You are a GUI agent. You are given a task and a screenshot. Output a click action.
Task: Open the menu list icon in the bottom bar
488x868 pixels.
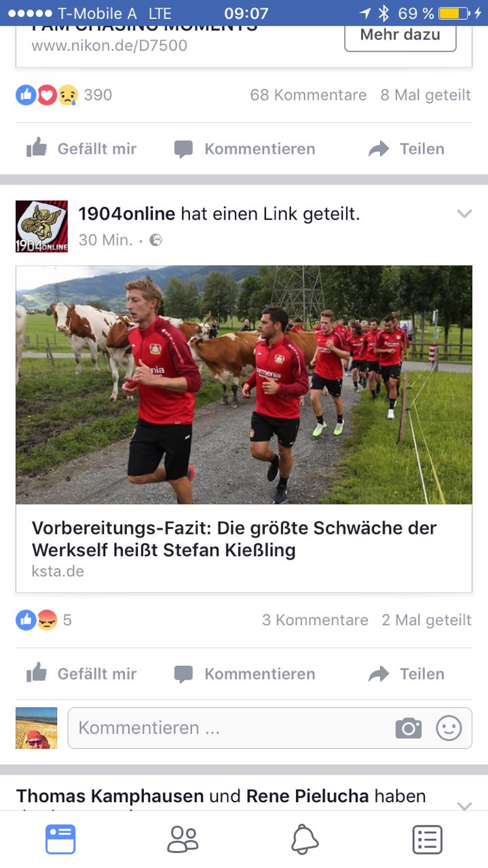point(427,840)
